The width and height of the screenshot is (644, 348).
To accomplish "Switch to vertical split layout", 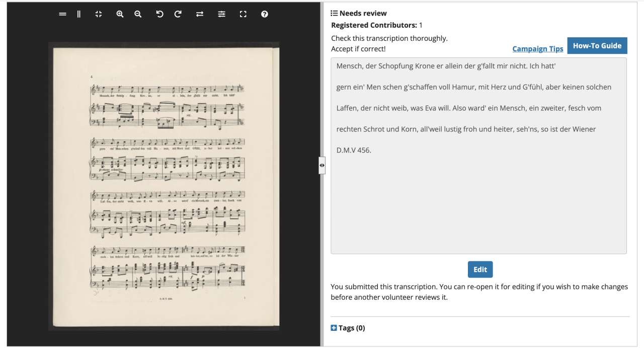I will click(79, 14).
